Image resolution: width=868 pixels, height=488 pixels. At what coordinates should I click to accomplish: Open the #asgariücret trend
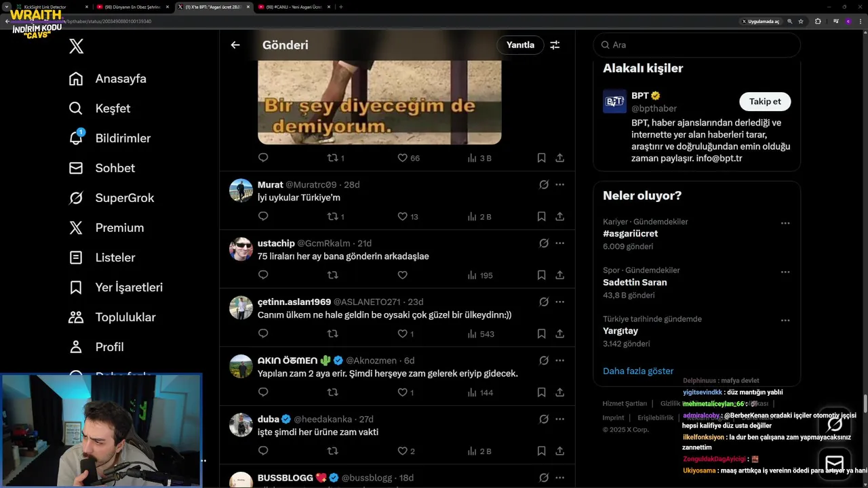(x=630, y=233)
